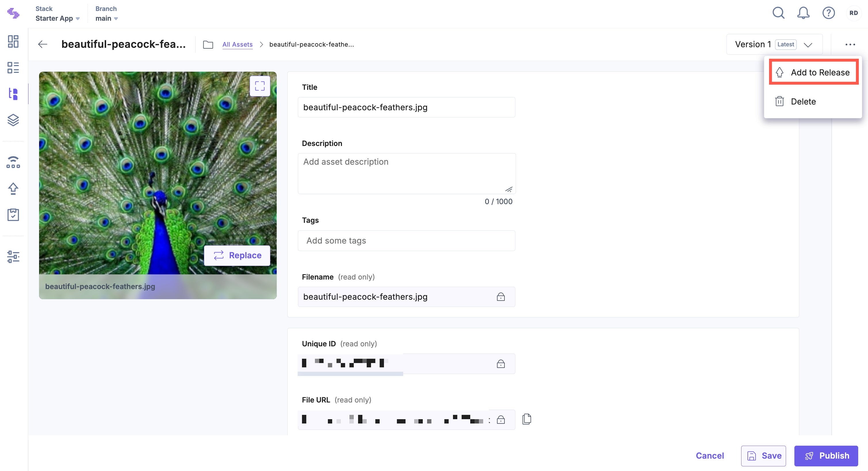Open the Releases upload-arrow sidebar icon

[x=13, y=188]
